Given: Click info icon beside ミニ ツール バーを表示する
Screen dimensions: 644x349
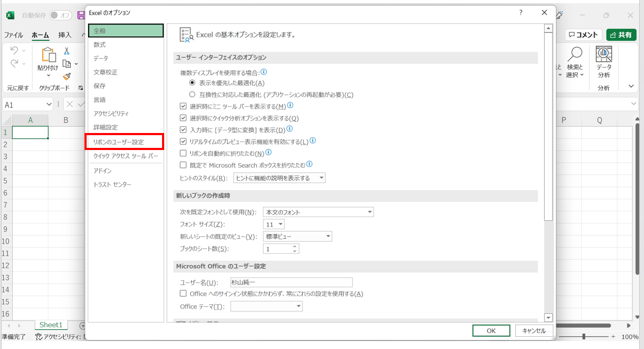Looking at the screenshot, I should pyautogui.click(x=290, y=106).
